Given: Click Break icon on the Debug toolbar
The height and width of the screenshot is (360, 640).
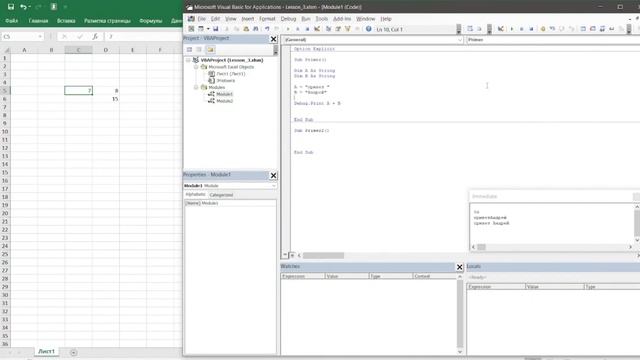Looking at the screenshot, I should pos(522,29).
